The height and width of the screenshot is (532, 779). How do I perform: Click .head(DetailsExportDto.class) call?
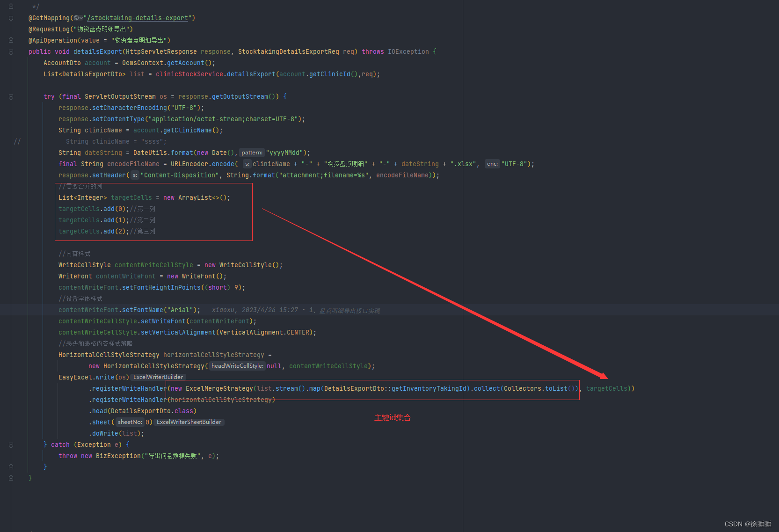click(x=143, y=411)
